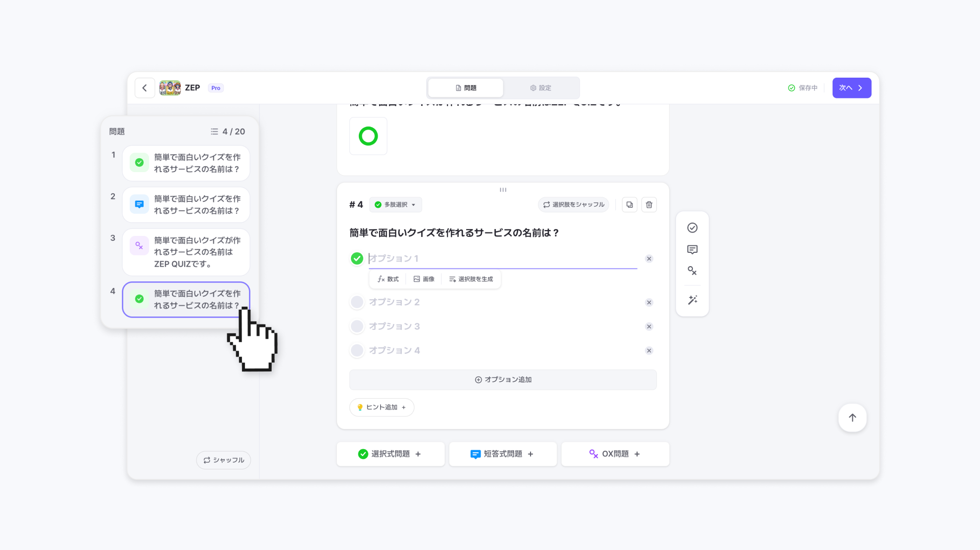This screenshot has width=980, height=550.
Task: Click the short-answer icon in right toolbar
Action: pos(692,250)
